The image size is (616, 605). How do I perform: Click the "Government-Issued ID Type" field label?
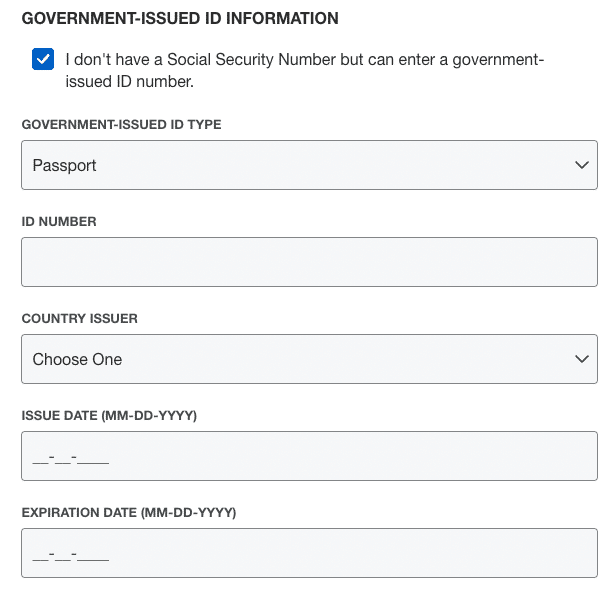(121, 125)
